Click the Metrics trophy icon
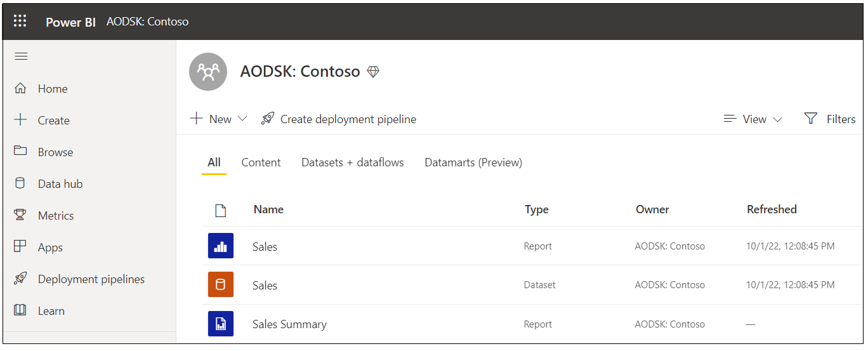This screenshot has width=868, height=351. pyautogui.click(x=20, y=215)
